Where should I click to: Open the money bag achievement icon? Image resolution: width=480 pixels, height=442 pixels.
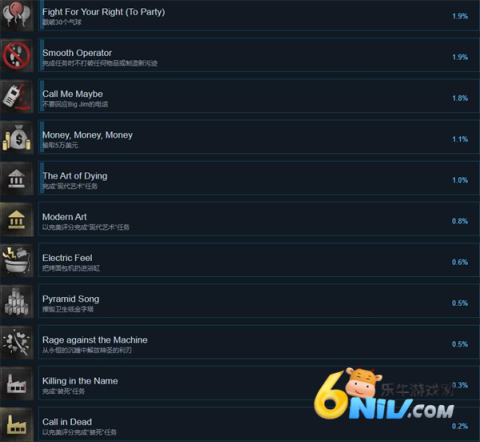(17, 138)
